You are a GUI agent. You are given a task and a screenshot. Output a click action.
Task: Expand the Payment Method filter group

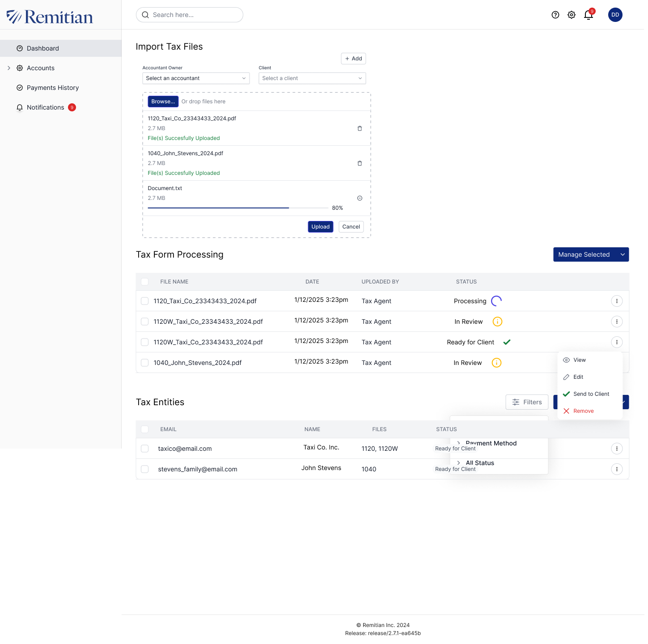(x=459, y=443)
